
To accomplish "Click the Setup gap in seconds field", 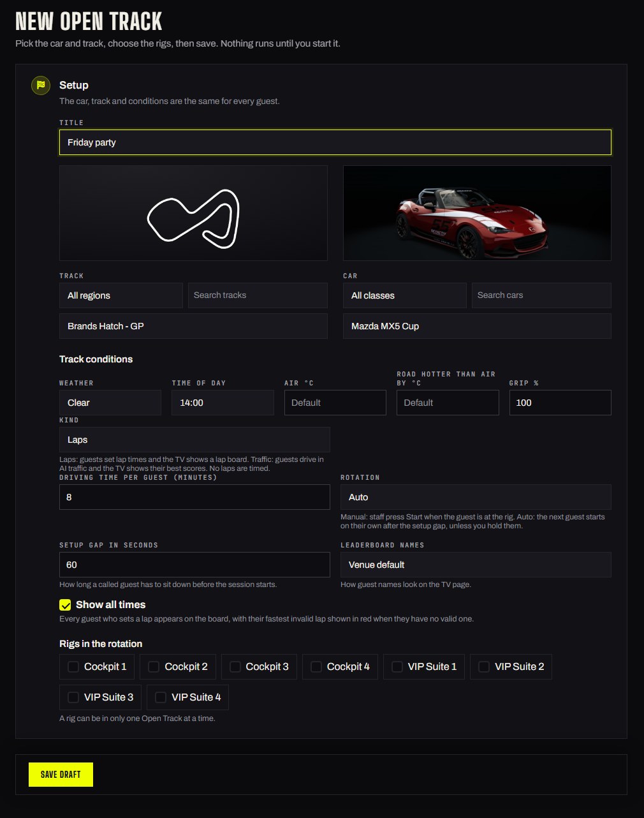I will [194, 565].
